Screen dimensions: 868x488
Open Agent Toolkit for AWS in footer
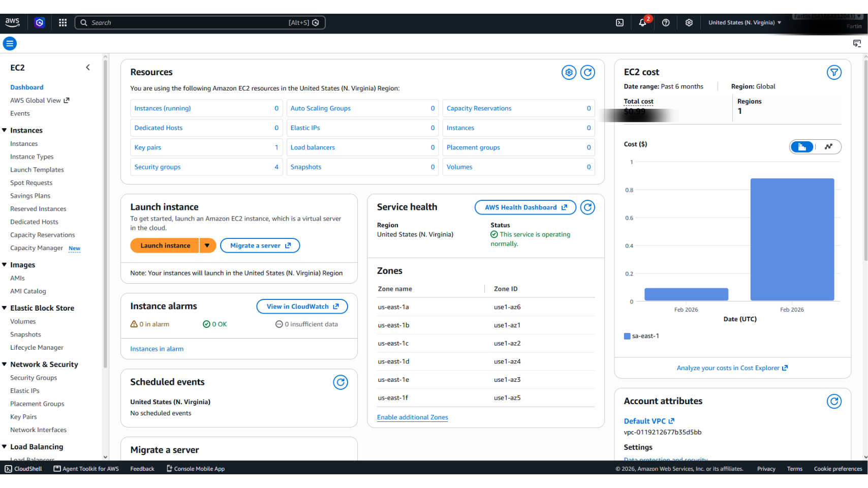tap(86, 469)
